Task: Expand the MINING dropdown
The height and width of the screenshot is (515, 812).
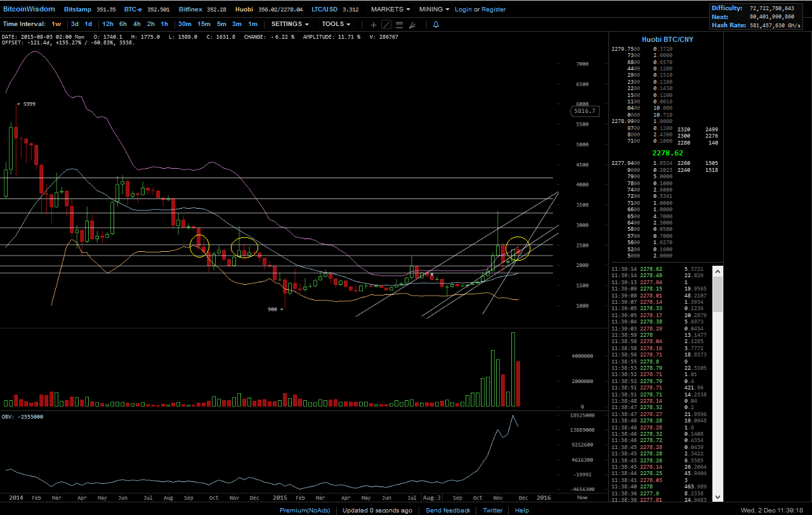Action: tap(434, 10)
